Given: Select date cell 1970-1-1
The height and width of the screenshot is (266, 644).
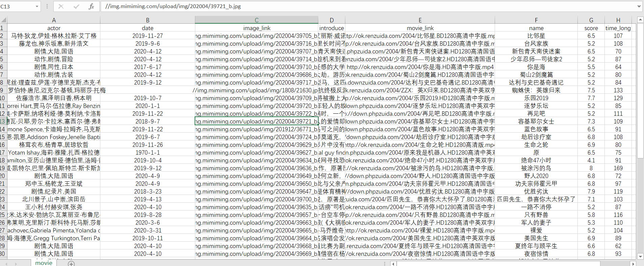Looking at the screenshot, I should (x=148, y=153).
